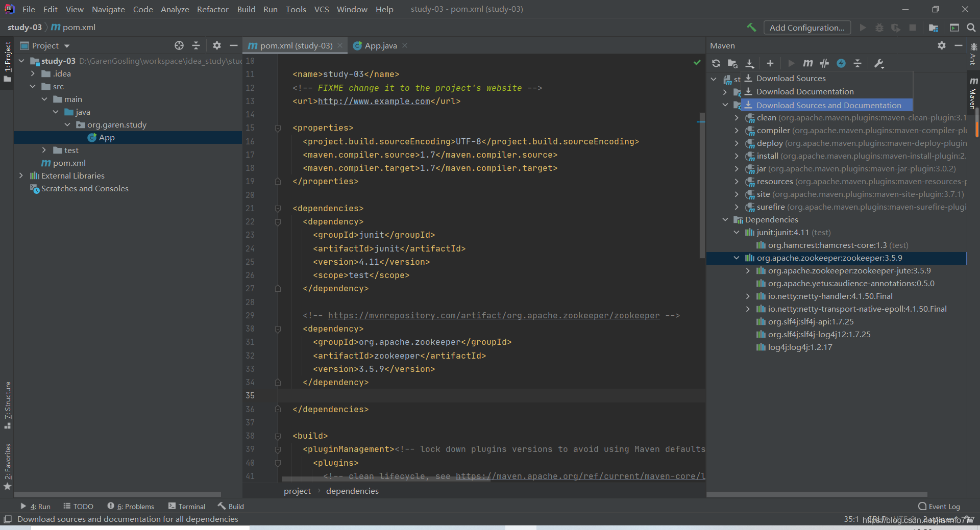Click Project panel horizontal scrollbar

coord(117,494)
